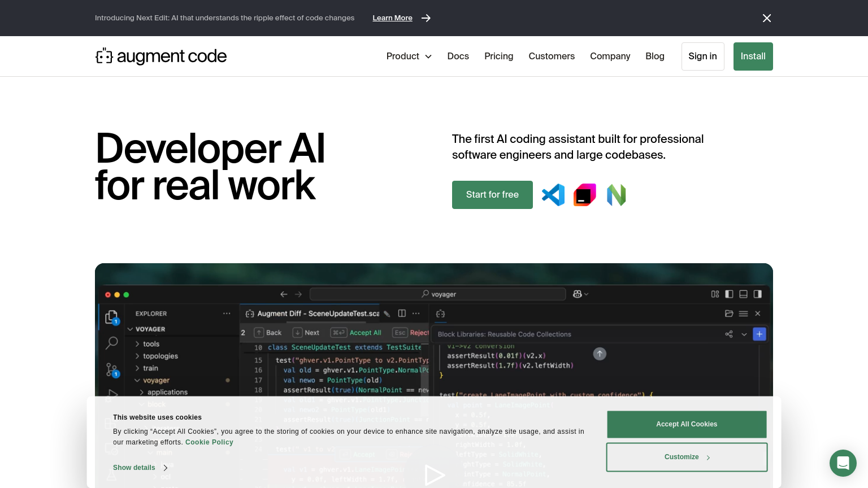
Task: Click the green Install button
Action: (x=753, y=56)
